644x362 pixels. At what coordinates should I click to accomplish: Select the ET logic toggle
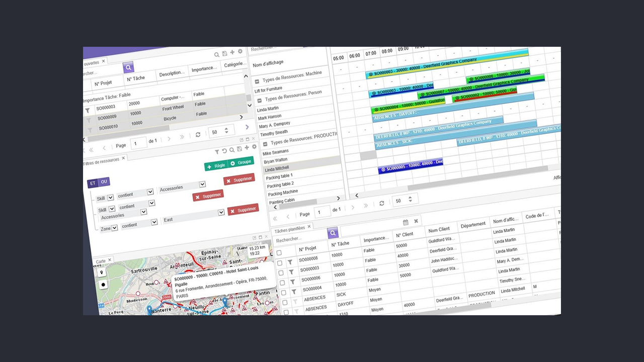pyautogui.click(x=93, y=184)
